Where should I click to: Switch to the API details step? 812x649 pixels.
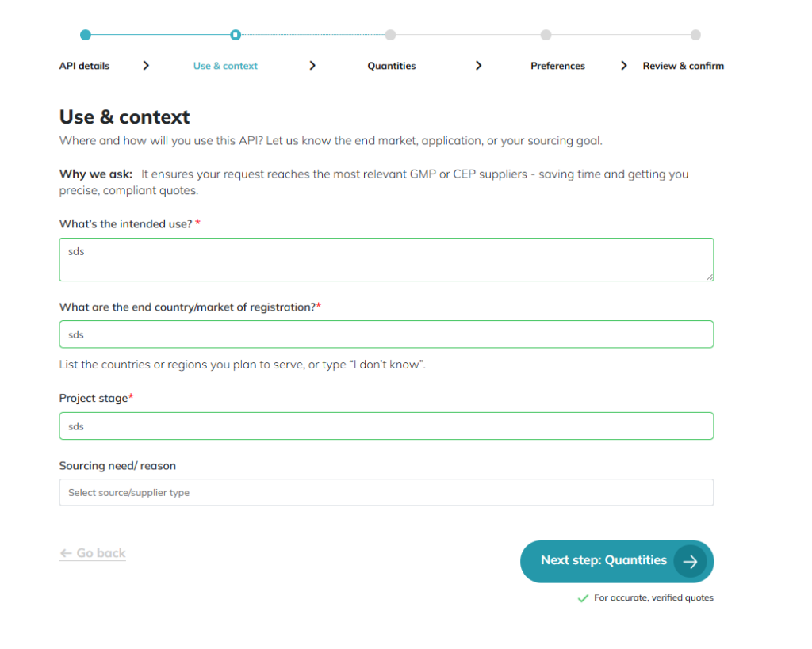click(x=84, y=66)
